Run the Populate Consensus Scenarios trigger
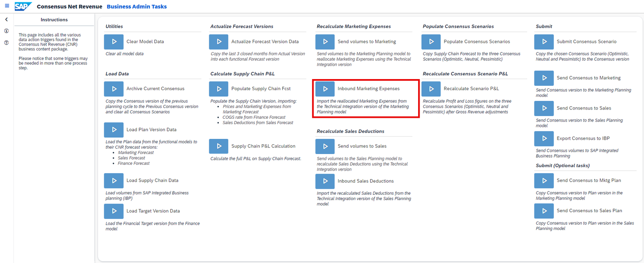Viewport: 644px width, 263px height. [x=431, y=42]
